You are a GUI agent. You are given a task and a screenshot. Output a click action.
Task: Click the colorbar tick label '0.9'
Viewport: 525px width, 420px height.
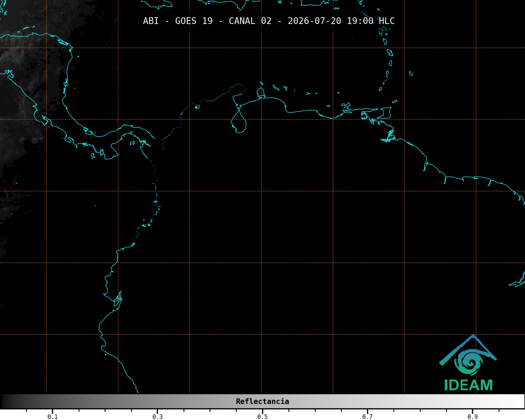click(473, 417)
